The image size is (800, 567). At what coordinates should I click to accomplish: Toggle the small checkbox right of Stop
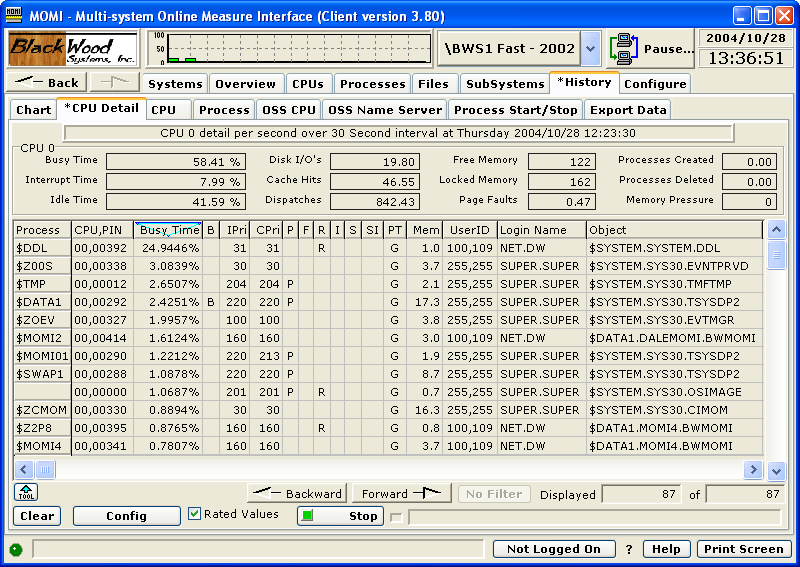[396, 517]
